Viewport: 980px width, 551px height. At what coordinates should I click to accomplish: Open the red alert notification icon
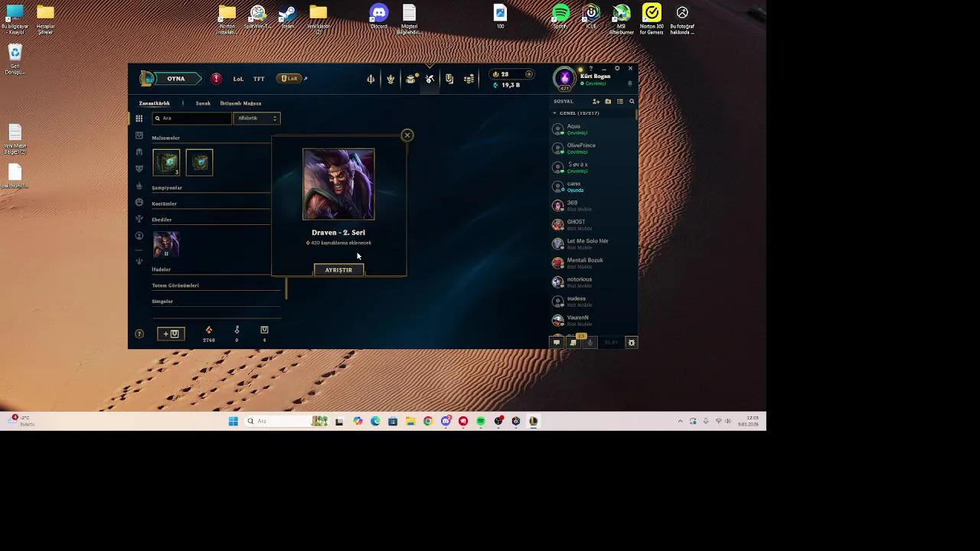click(217, 79)
